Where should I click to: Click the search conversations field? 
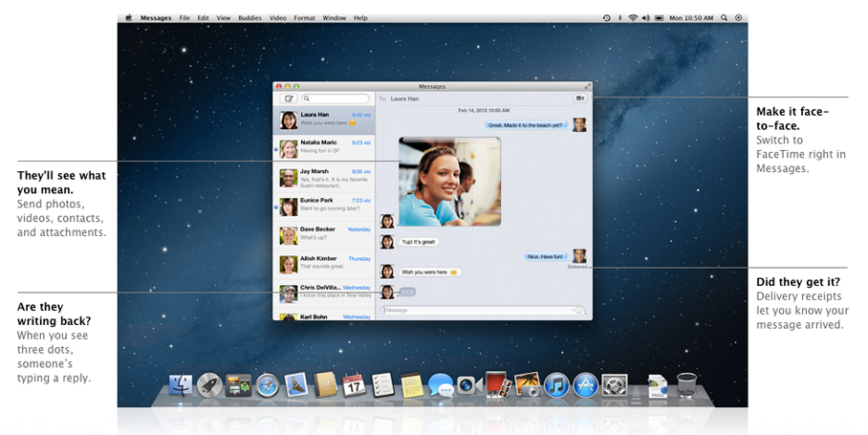pyautogui.click(x=336, y=98)
